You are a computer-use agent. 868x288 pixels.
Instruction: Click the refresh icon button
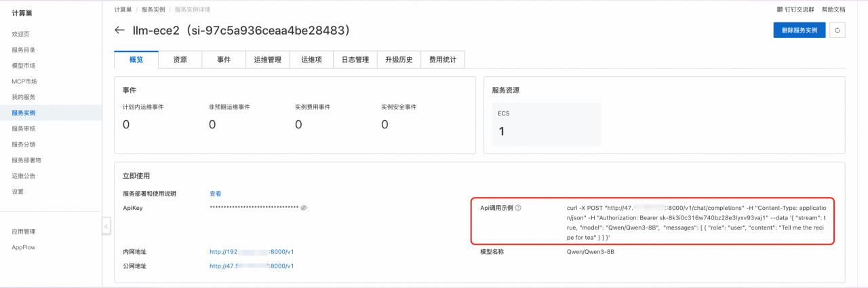[x=837, y=30]
